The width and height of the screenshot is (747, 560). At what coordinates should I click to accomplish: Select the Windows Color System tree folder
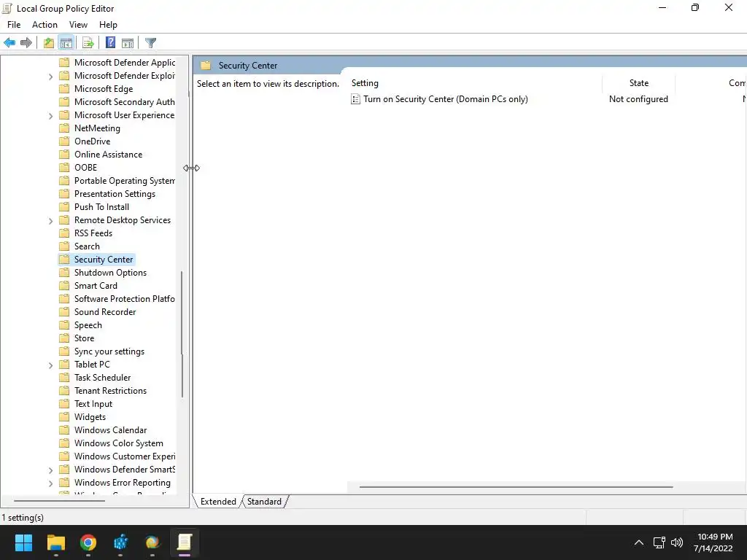coord(119,443)
